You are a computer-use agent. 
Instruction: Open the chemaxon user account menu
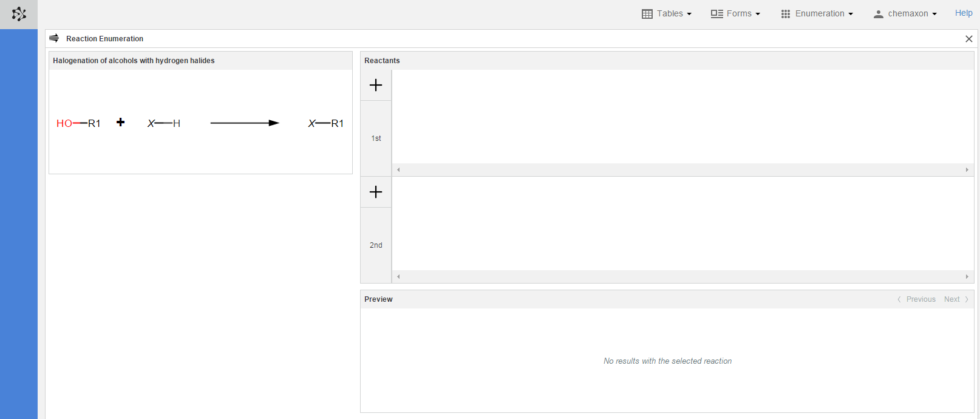point(905,13)
